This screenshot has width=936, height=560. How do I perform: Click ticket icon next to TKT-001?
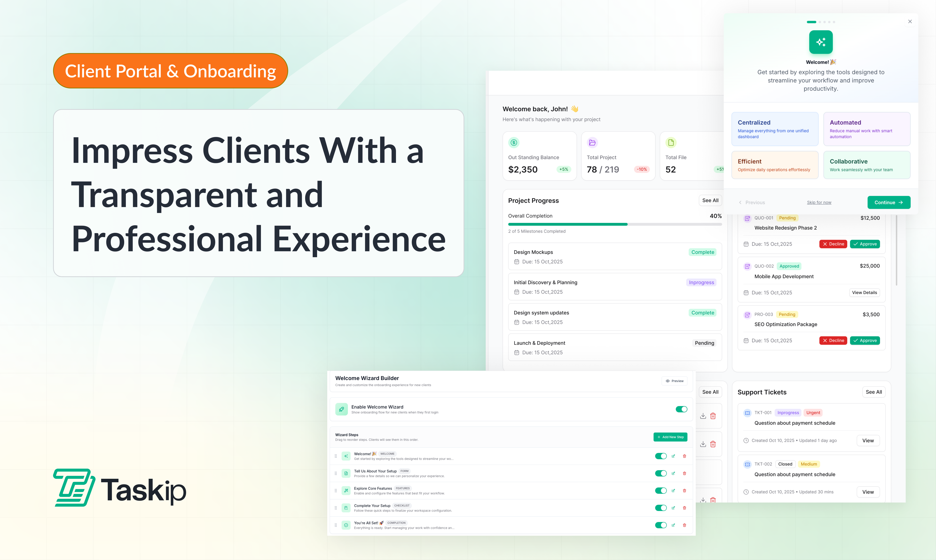pos(747,413)
